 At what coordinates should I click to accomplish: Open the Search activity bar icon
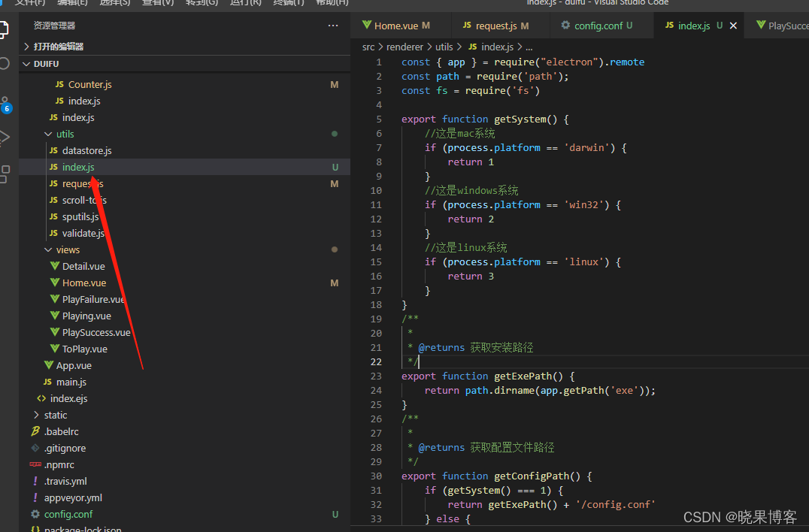point(4,63)
